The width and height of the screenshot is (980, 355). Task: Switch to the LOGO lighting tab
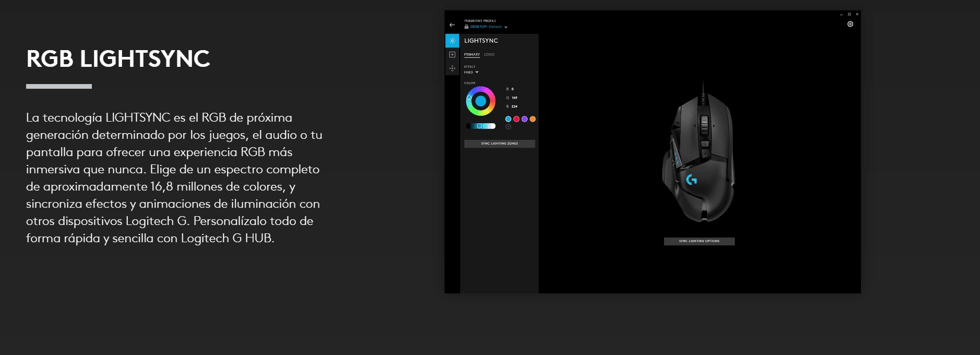(x=489, y=54)
